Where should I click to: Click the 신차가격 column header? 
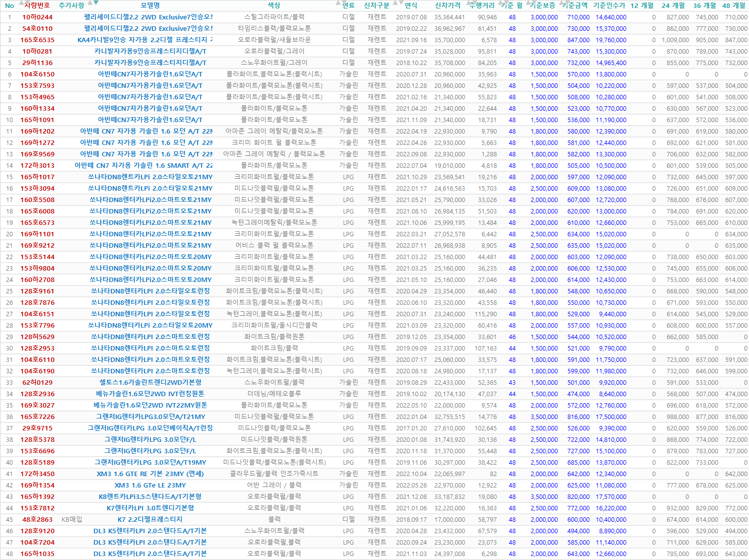448,5
